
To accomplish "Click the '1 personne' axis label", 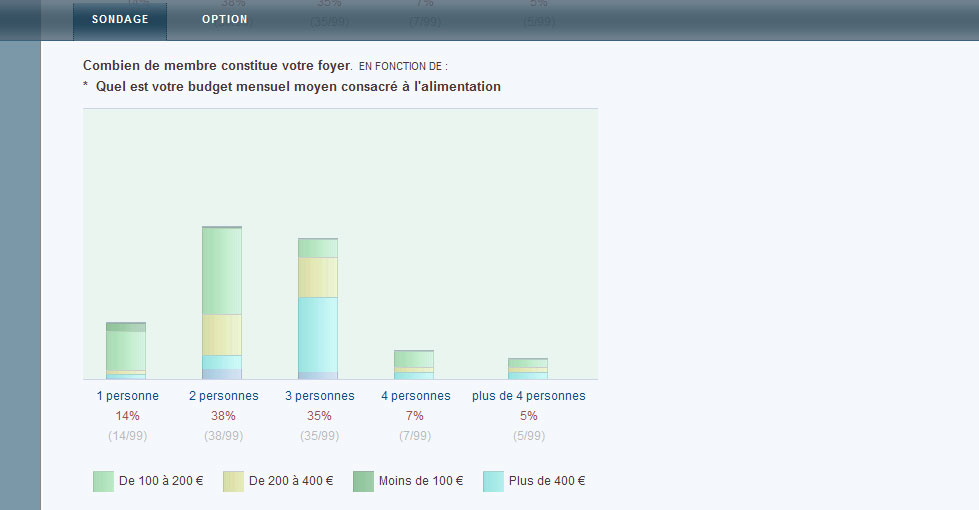I will coord(127,396).
